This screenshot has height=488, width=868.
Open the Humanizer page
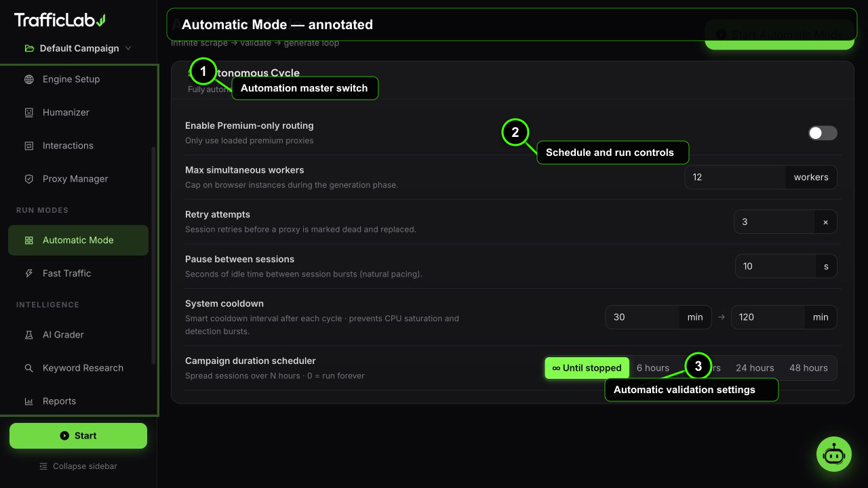78,113
